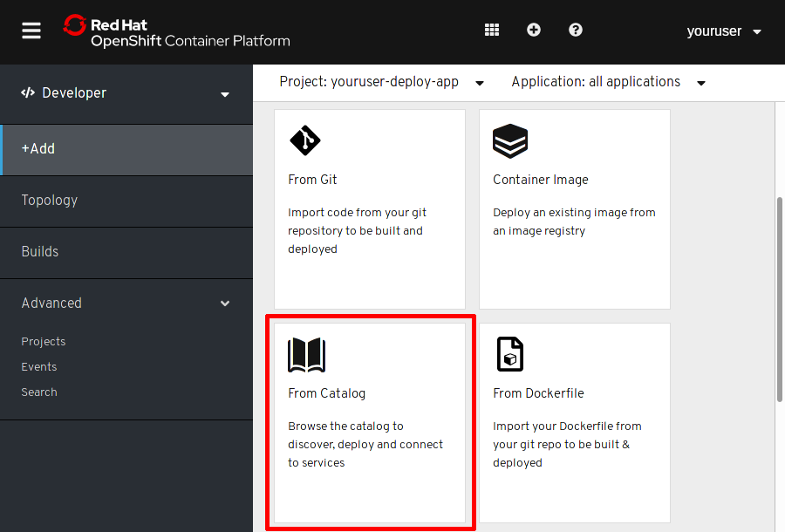Open the Developer perspective switcher
Screen dimensions: 785x532
(x=126, y=93)
